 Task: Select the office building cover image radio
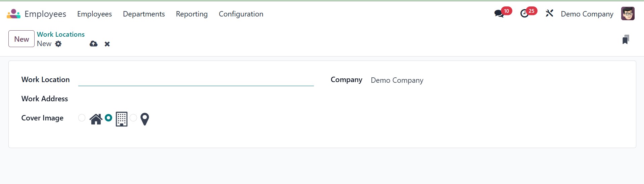(108, 118)
